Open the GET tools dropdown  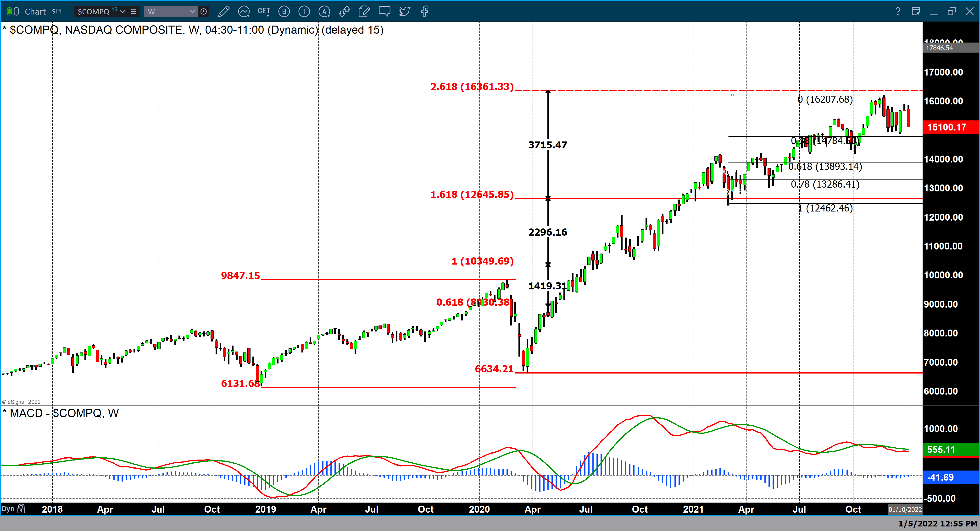click(x=264, y=11)
